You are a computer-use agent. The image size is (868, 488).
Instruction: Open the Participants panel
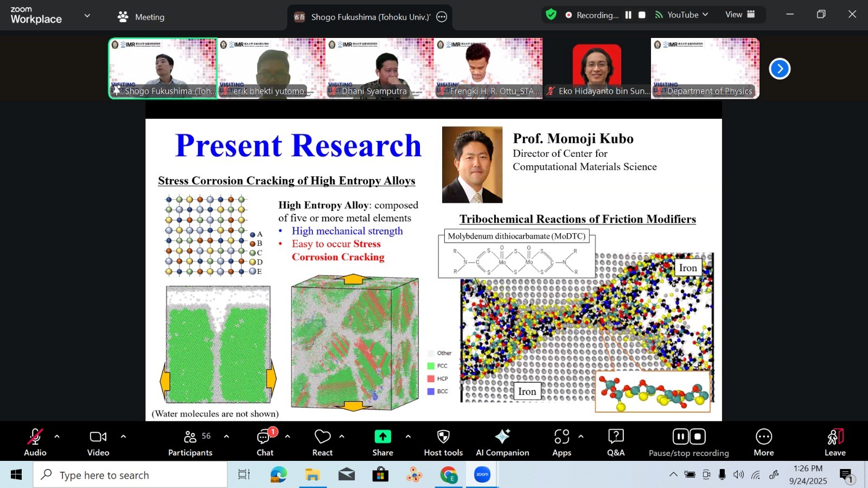(190, 442)
